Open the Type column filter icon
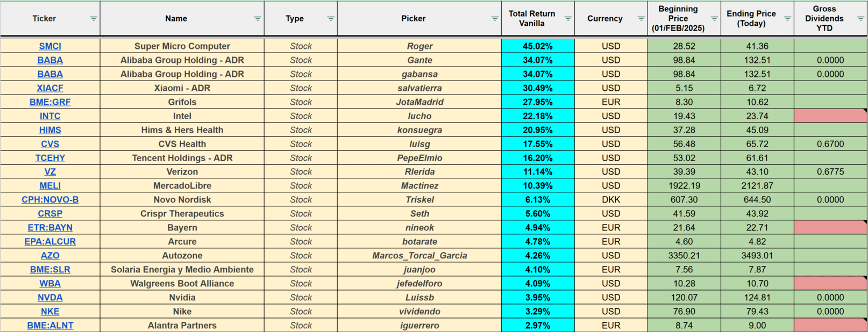Image resolution: width=868 pixels, height=332 pixels. (x=331, y=19)
